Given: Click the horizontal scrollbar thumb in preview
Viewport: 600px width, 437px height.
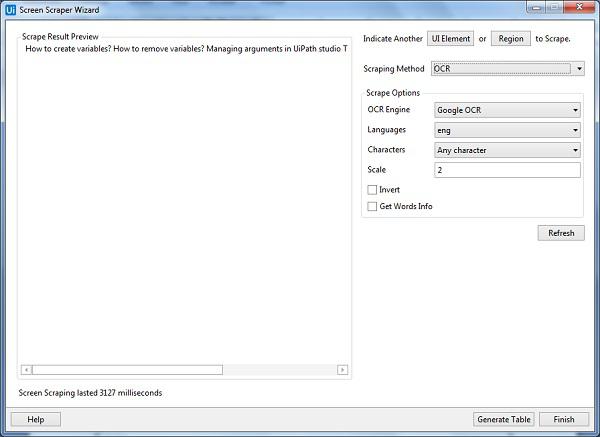Looking at the screenshot, I should [127, 370].
